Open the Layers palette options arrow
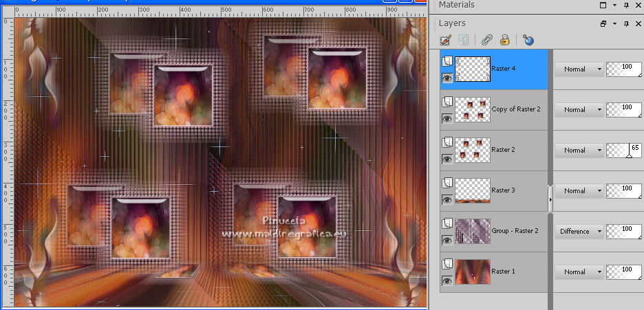The height and width of the screenshot is (310, 644). tap(615, 24)
